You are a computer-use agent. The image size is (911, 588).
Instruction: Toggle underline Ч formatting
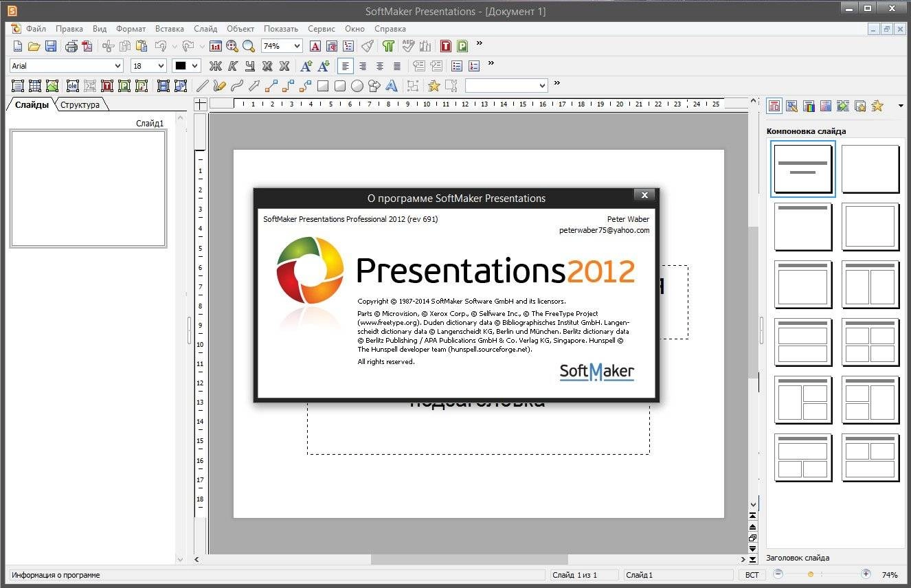pyautogui.click(x=250, y=66)
